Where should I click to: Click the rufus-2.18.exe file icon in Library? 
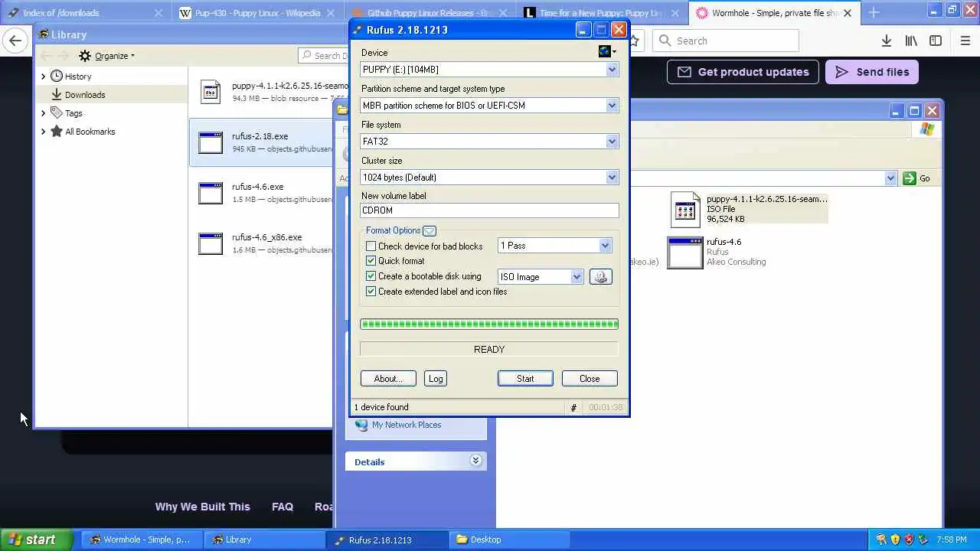click(x=211, y=142)
